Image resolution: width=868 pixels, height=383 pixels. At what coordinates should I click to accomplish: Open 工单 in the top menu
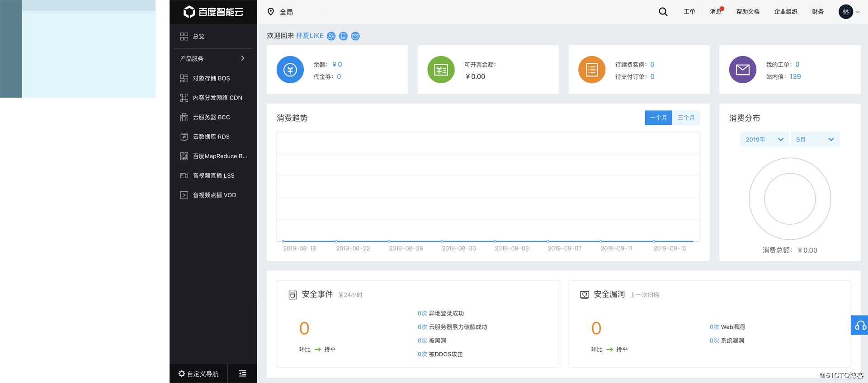(x=689, y=12)
